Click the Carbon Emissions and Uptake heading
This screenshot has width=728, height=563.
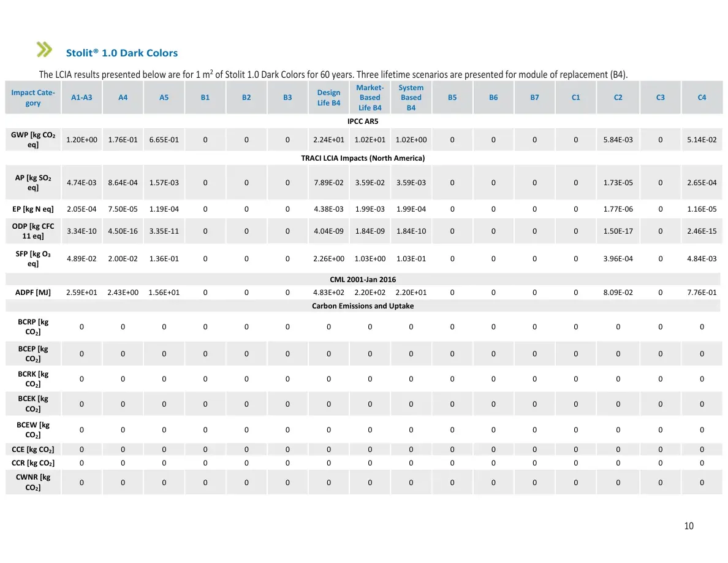[x=363, y=305]
